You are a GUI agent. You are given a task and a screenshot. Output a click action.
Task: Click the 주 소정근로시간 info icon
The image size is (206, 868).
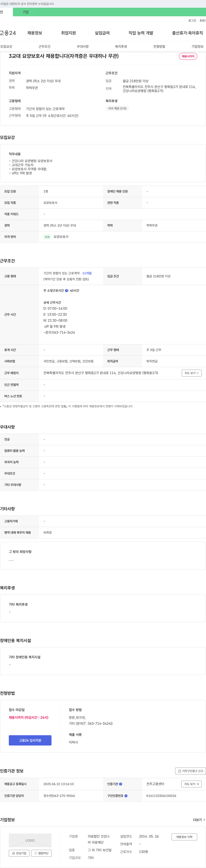coord(67,290)
